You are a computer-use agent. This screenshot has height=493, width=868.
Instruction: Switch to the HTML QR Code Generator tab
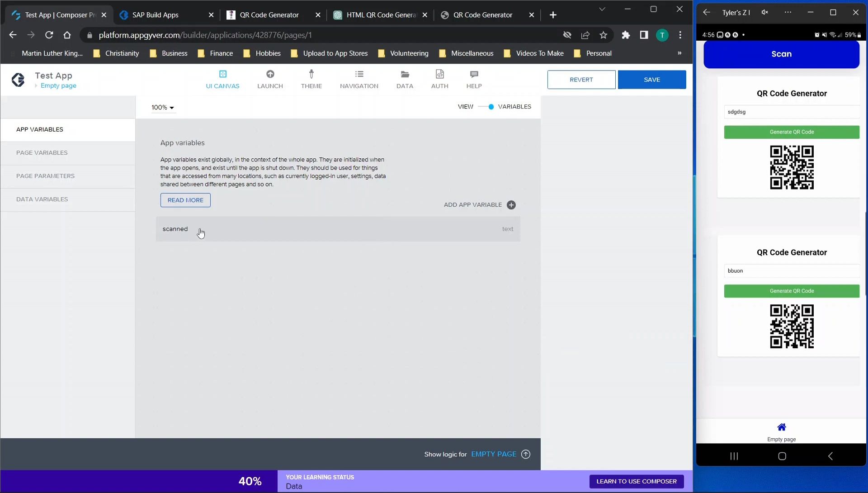click(x=381, y=15)
